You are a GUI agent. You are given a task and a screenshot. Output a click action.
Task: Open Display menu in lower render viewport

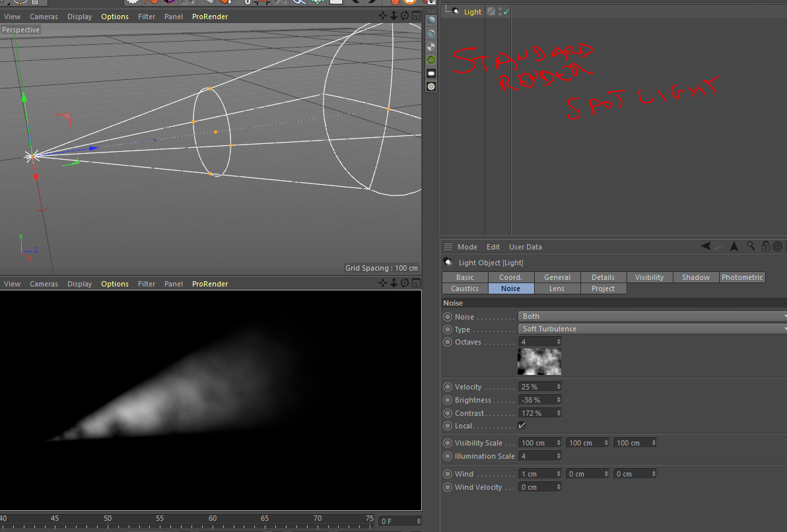pyautogui.click(x=79, y=284)
